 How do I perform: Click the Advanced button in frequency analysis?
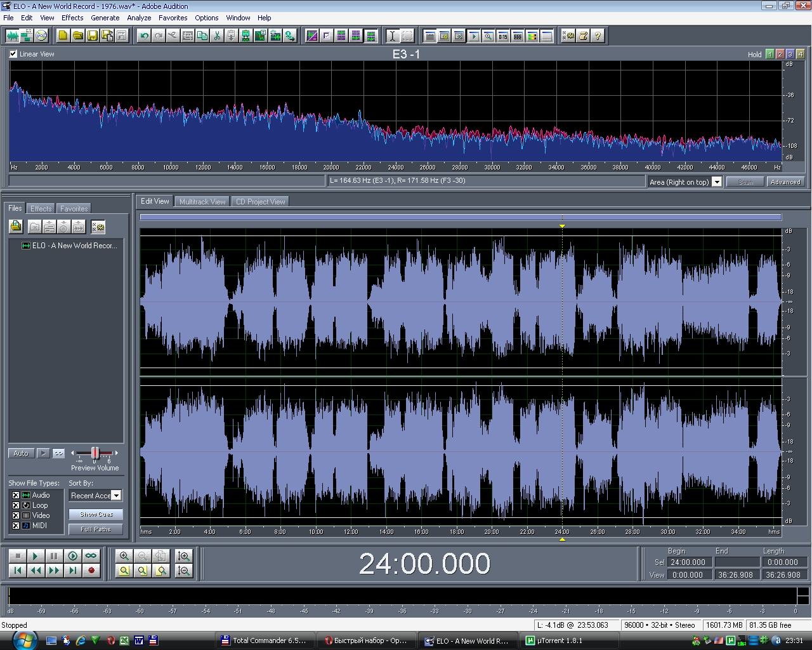tap(785, 182)
